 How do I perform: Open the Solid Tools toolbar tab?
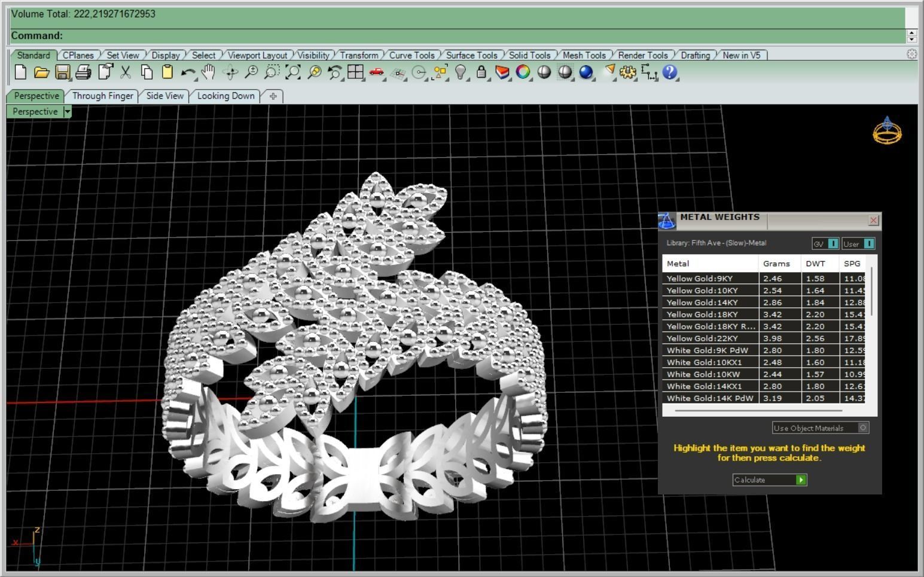[x=530, y=55]
